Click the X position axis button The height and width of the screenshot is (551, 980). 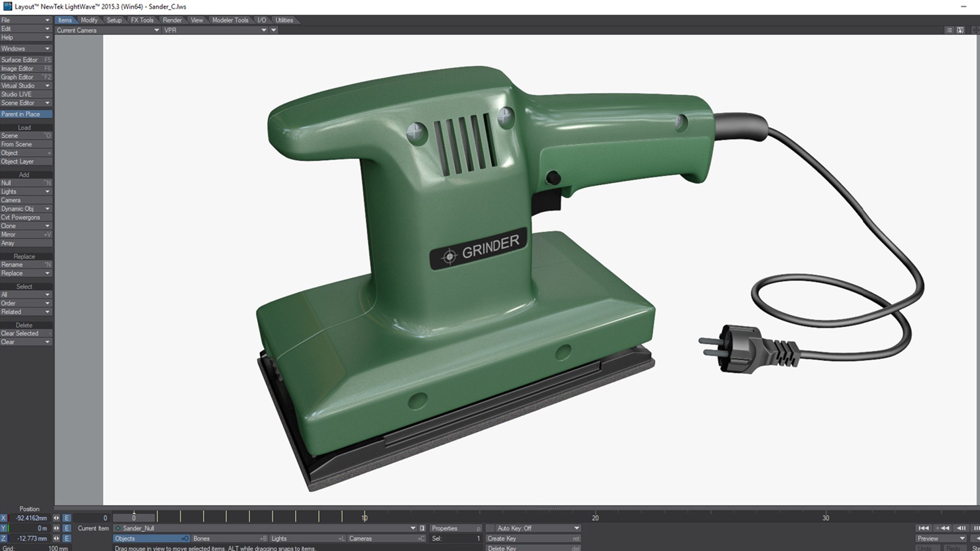[4, 518]
